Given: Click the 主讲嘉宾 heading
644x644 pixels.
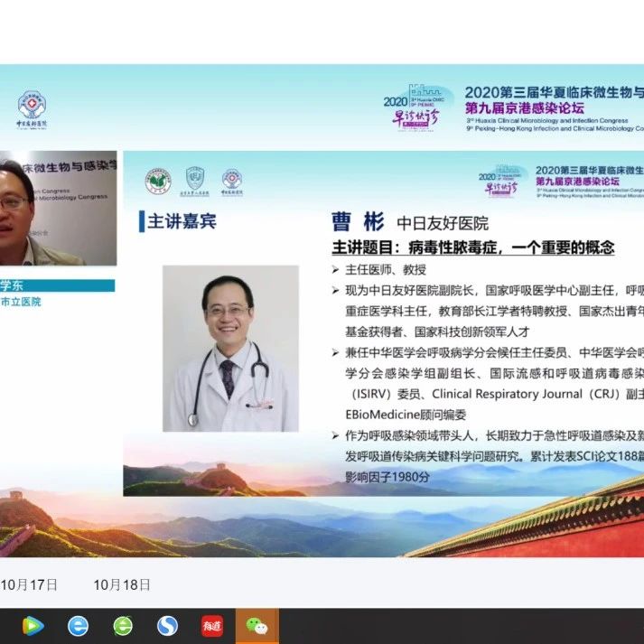Looking at the screenshot, I should [x=182, y=221].
